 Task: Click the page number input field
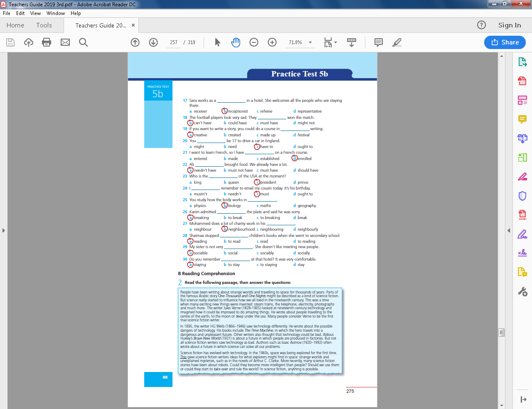(174, 42)
